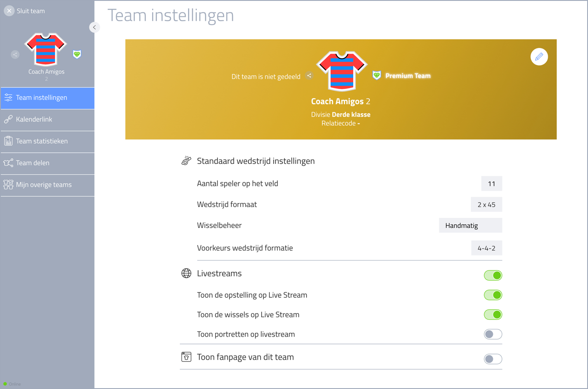Image resolution: width=588 pixels, height=389 pixels.
Task: Click the pencil edit icon on the banner
Action: click(x=539, y=57)
